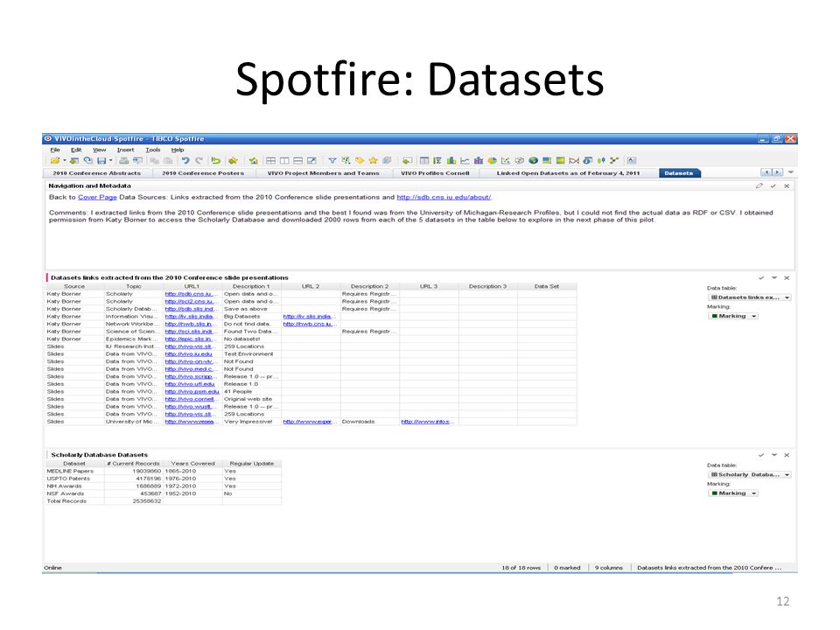Undo the last action
Screen dimensions: 840x630
[185, 161]
